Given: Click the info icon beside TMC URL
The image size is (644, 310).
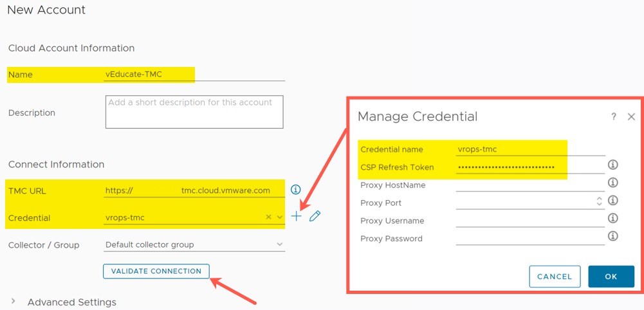Looking at the screenshot, I should pyautogui.click(x=296, y=189).
